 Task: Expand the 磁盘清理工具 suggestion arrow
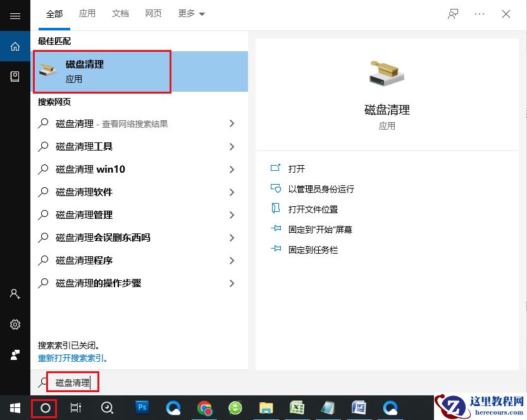tap(231, 146)
